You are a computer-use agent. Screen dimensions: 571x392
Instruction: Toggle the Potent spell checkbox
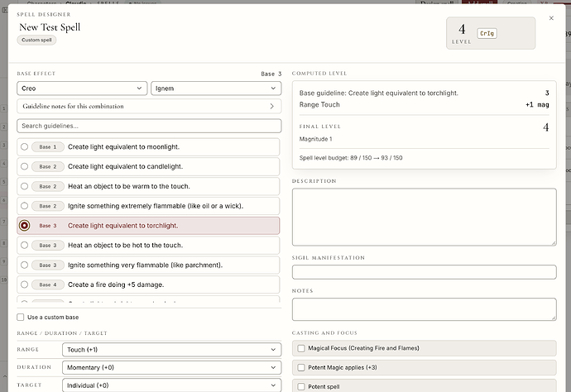pos(301,386)
